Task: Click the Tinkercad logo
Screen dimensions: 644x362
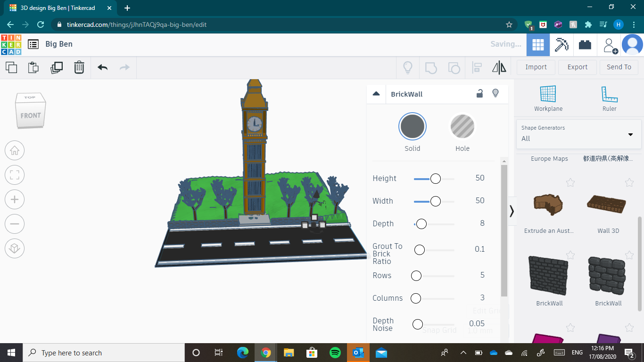Action: [11, 44]
